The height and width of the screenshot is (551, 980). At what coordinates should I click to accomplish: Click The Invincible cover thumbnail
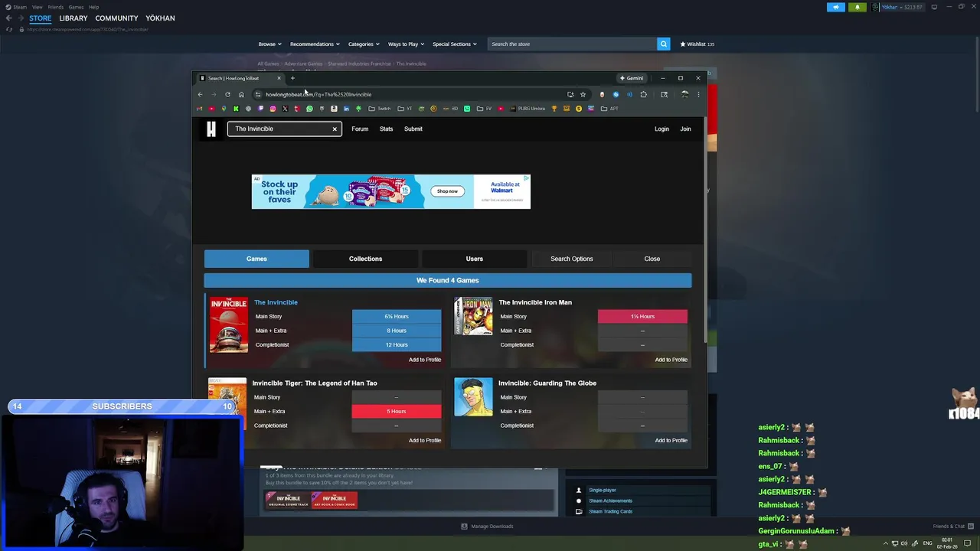coord(229,324)
